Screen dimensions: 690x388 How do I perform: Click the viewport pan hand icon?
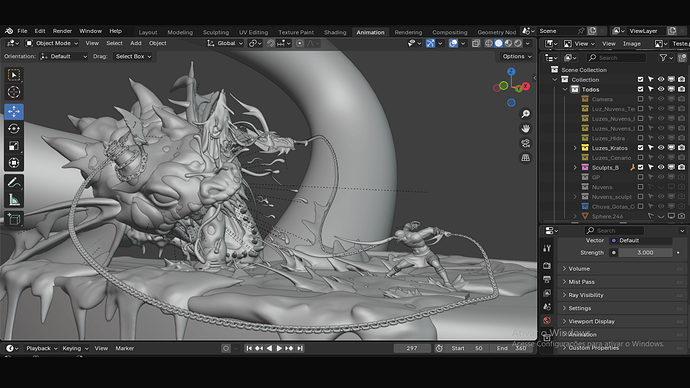point(525,128)
